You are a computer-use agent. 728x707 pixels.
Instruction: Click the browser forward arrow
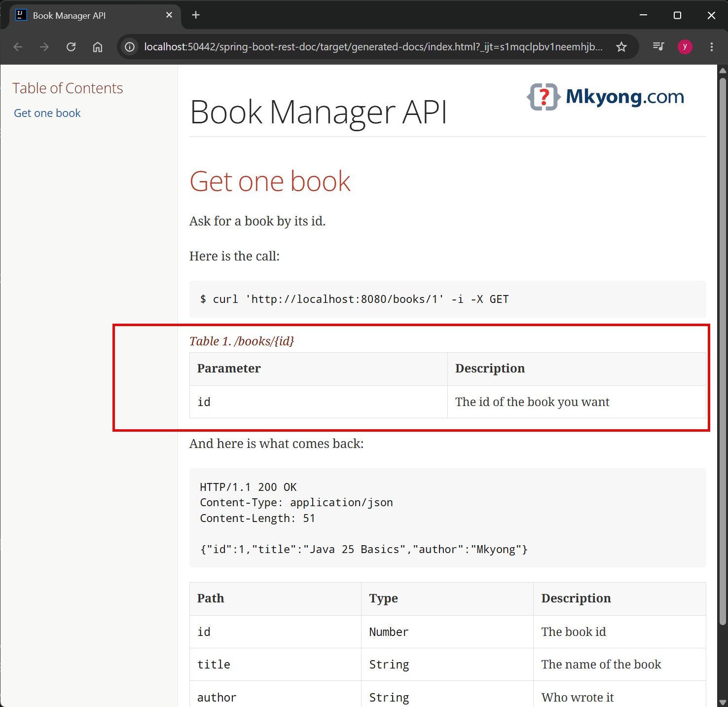tap(44, 47)
